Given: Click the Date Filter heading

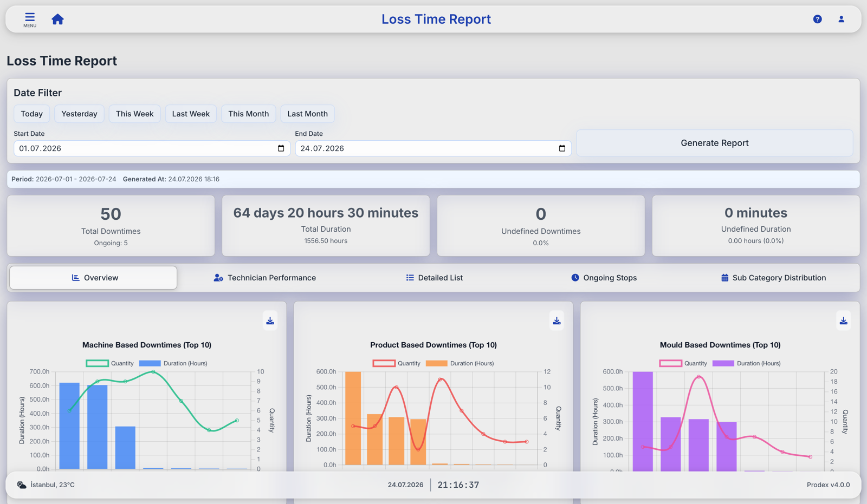Looking at the screenshot, I should pos(38,93).
